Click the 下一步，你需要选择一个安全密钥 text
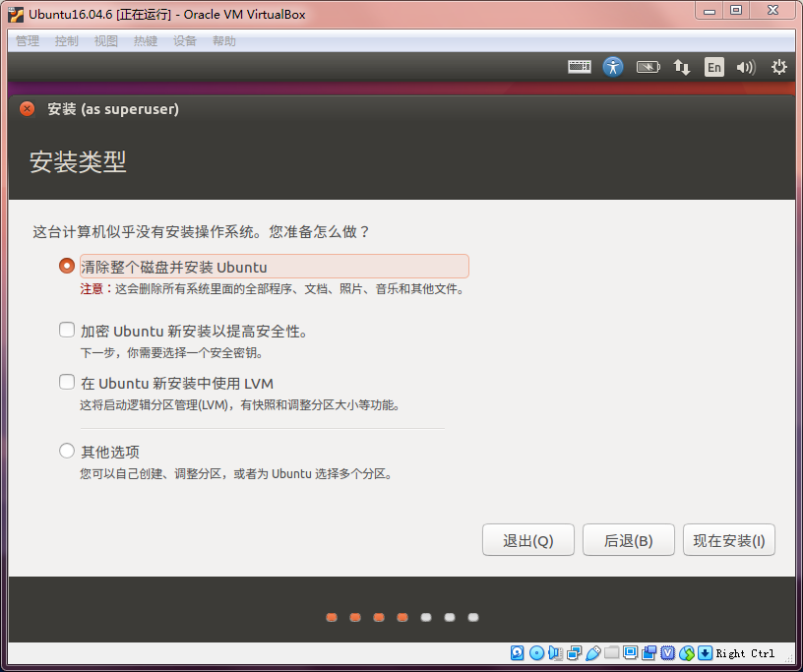This screenshot has height=672, width=803. click(172, 353)
